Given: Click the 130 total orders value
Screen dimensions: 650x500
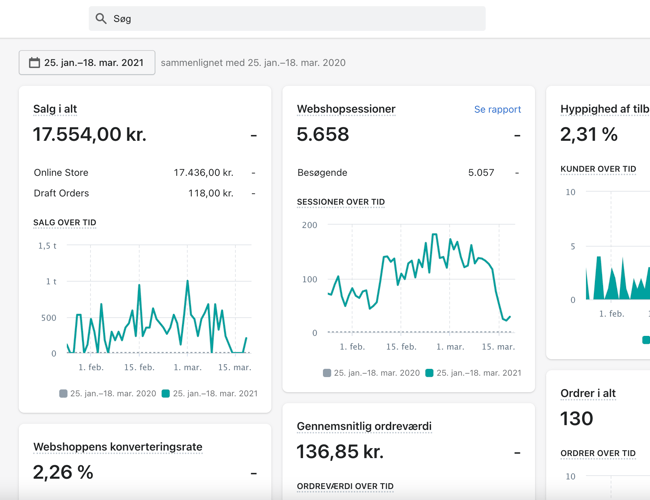Looking at the screenshot, I should (x=577, y=418).
